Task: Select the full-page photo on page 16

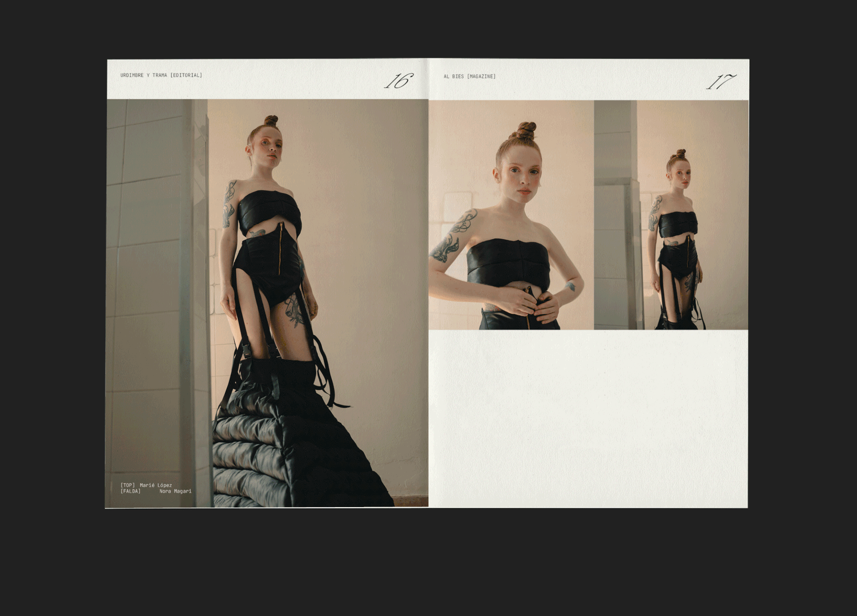Action: pos(267,304)
